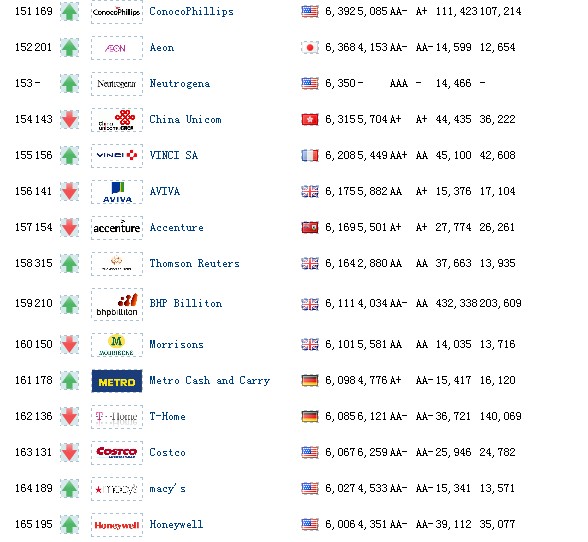Click China Unicom's red down arrow

pos(69,120)
